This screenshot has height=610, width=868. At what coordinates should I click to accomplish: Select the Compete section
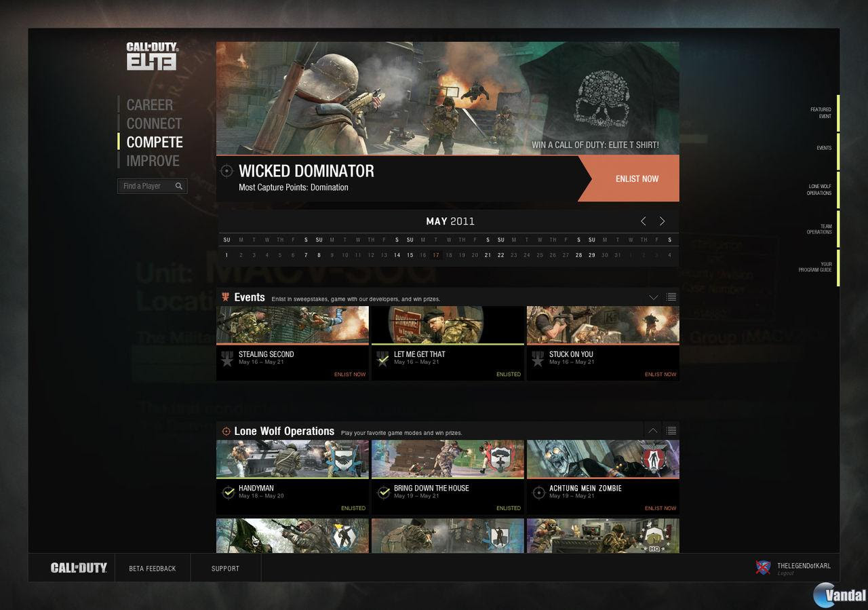coord(155,142)
